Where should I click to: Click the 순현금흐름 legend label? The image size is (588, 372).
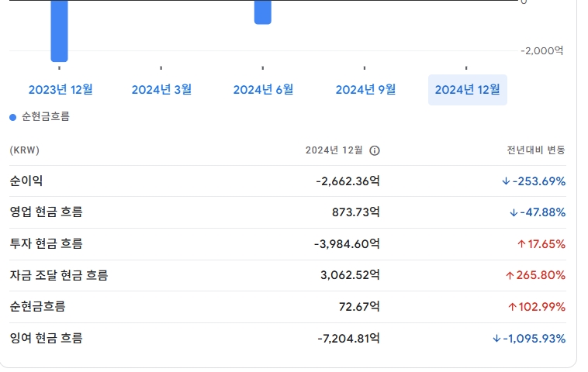pyautogui.click(x=45, y=117)
